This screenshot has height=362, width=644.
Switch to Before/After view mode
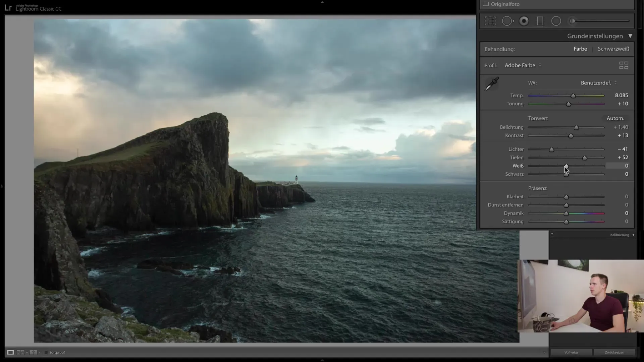point(33,352)
